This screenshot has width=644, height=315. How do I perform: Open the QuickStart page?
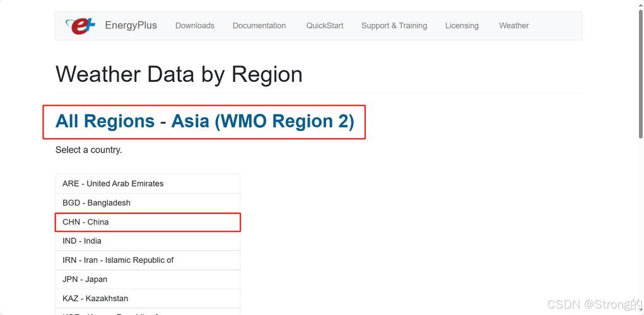coord(324,25)
